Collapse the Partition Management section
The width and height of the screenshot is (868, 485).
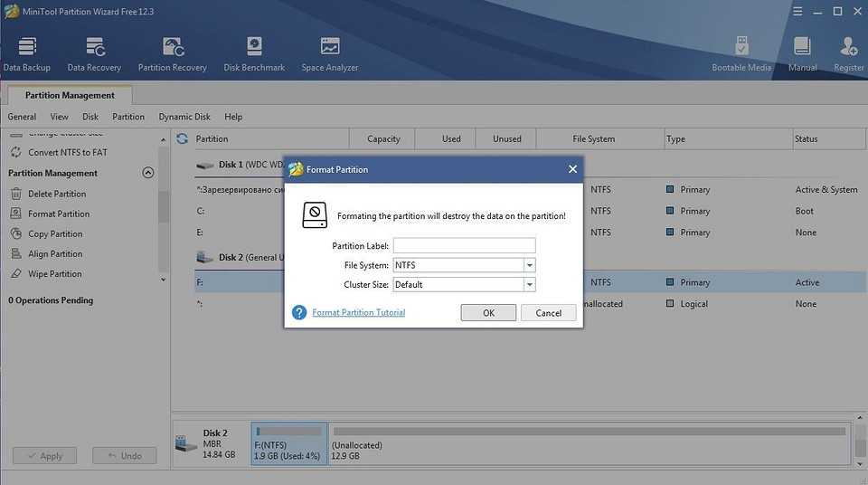click(x=148, y=173)
